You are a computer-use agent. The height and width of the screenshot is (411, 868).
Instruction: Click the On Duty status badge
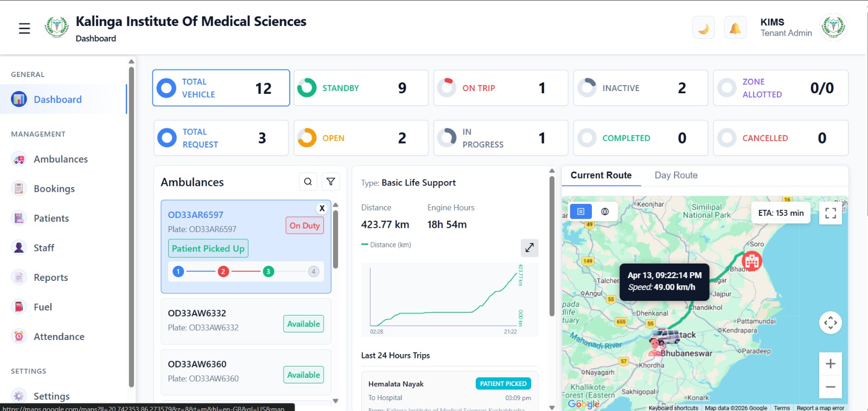[305, 226]
